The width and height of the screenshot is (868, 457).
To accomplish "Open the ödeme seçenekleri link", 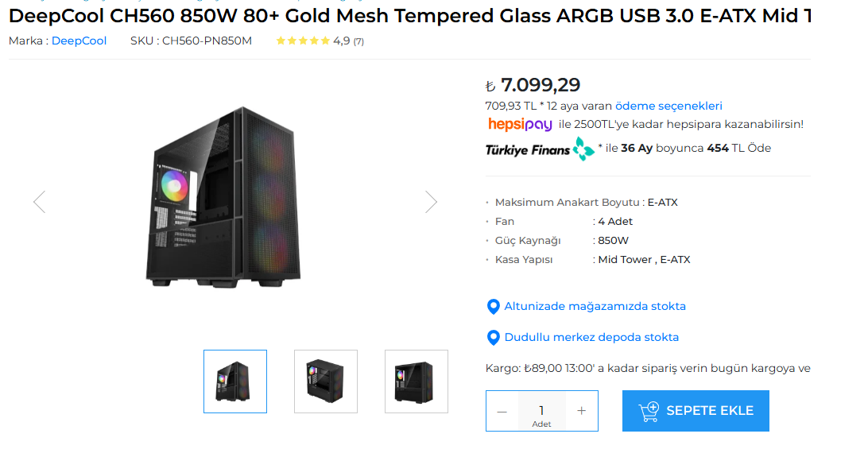I will pyautogui.click(x=668, y=106).
